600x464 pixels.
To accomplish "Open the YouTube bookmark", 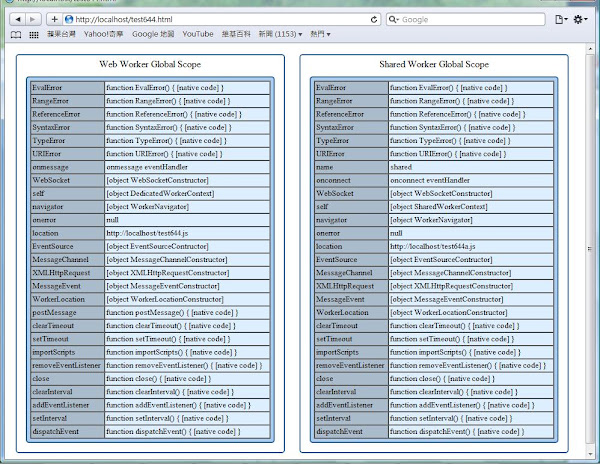I will pyautogui.click(x=198, y=34).
